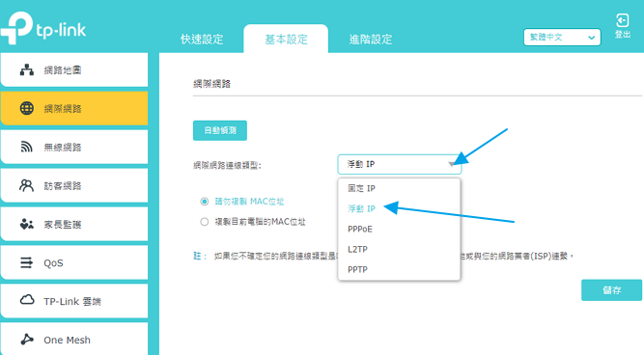Open 家長監護 sidebar item
The height and width of the screenshot is (355, 644).
point(74,224)
